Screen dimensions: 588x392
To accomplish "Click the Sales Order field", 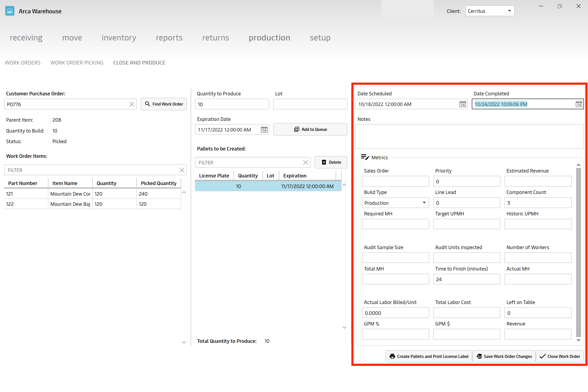I will [x=395, y=181].
